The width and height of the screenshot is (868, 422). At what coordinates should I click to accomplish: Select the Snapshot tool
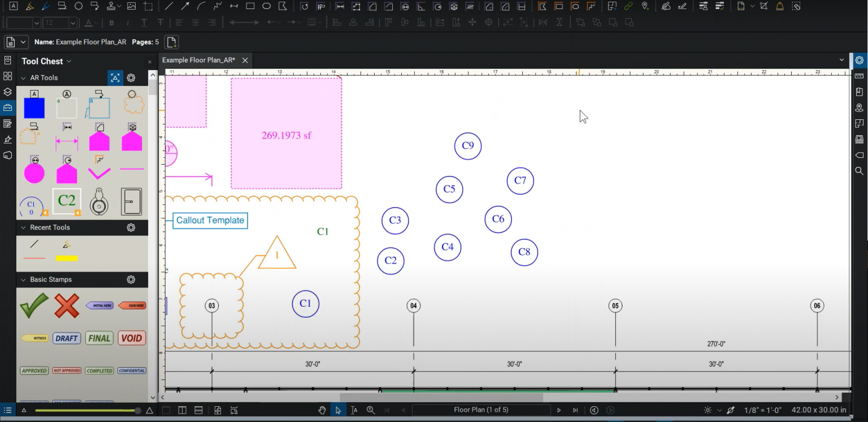tap(149, 6)
